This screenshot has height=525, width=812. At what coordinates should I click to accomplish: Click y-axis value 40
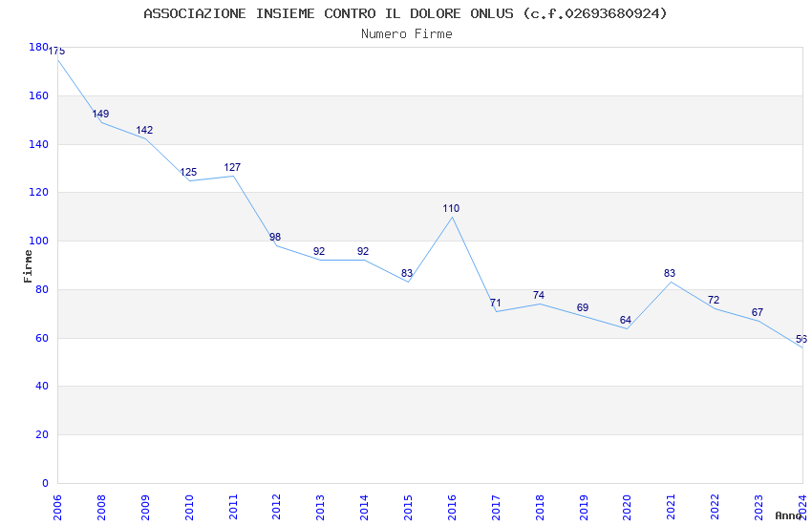click(42, 386)
